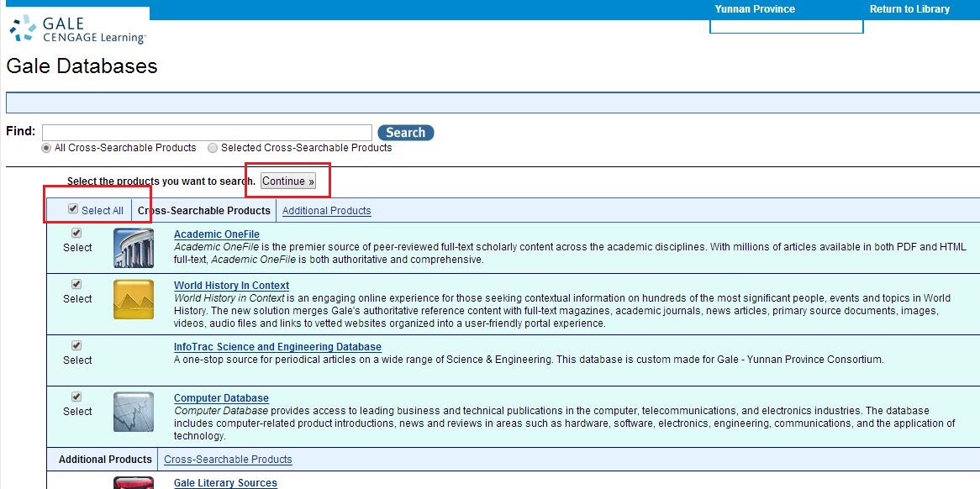Choose Selected Cross-Searchable Products radio option
Screen dimensions: 980x489
213,148
